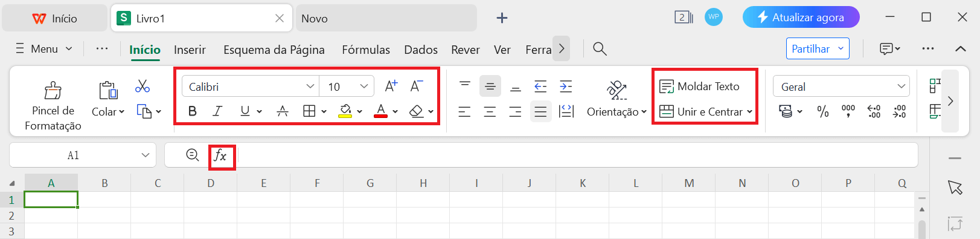Increase font size with A+ icon

tap(391, 87)
